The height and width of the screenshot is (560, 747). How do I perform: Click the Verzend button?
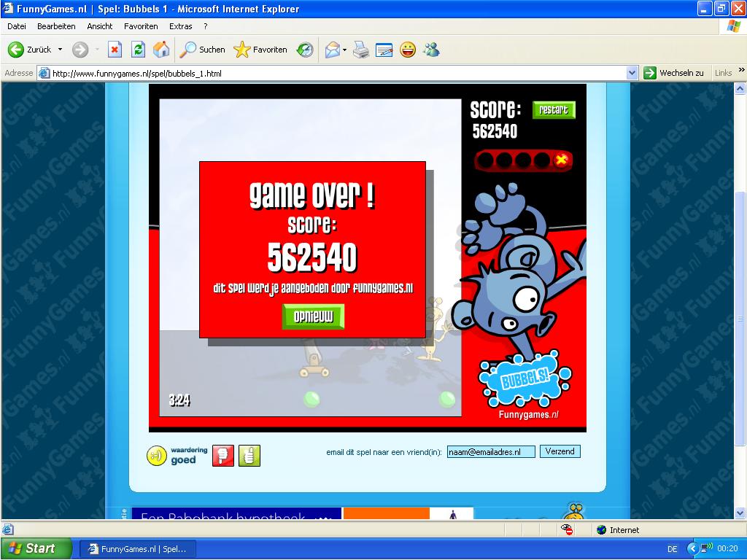560,451
